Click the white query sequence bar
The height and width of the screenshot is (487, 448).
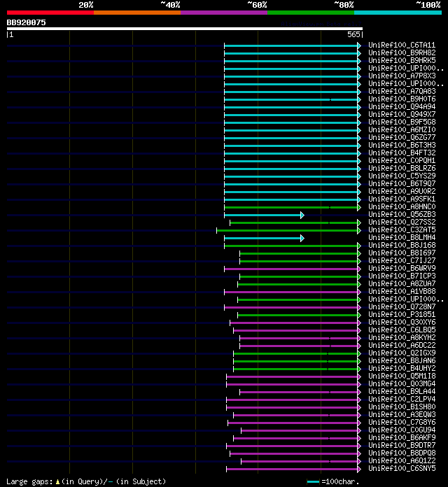[x=185, y=29]
